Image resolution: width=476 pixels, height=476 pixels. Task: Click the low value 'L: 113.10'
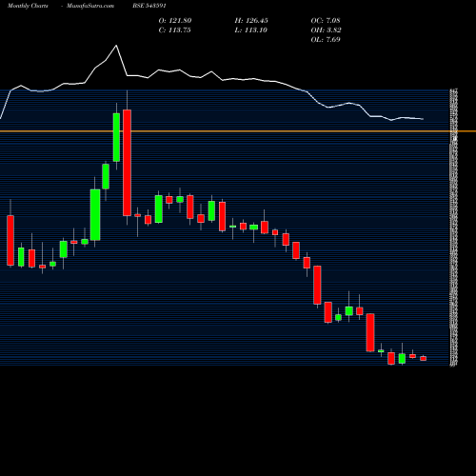point(251,30)
